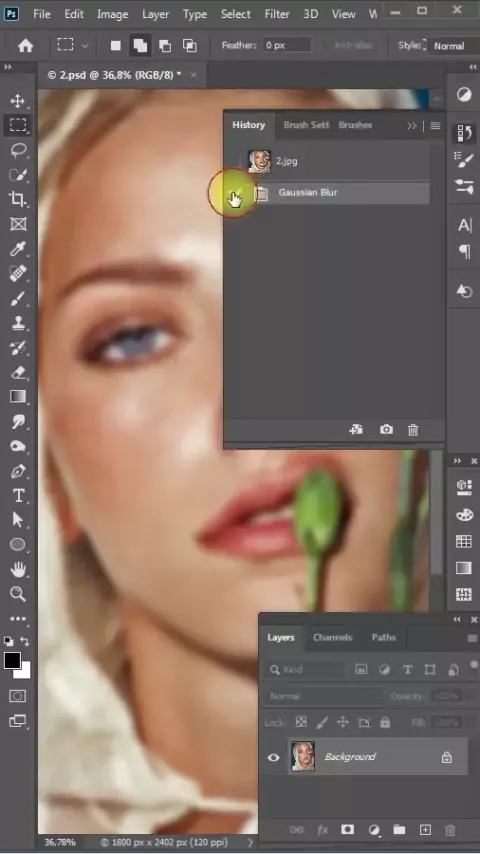This screenshot has height=854, width=480.
Task: Select the Gradient tool
Action: click(17, 397)
